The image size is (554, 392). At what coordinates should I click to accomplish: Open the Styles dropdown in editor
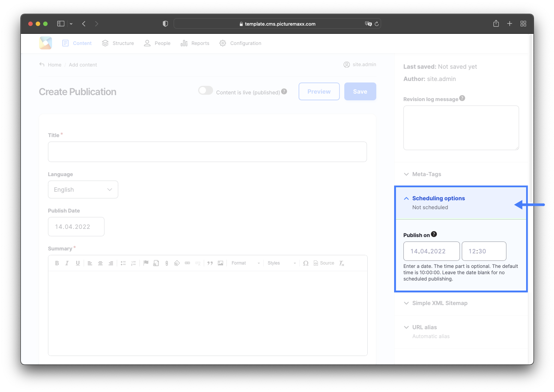click(x=282, y=263)
